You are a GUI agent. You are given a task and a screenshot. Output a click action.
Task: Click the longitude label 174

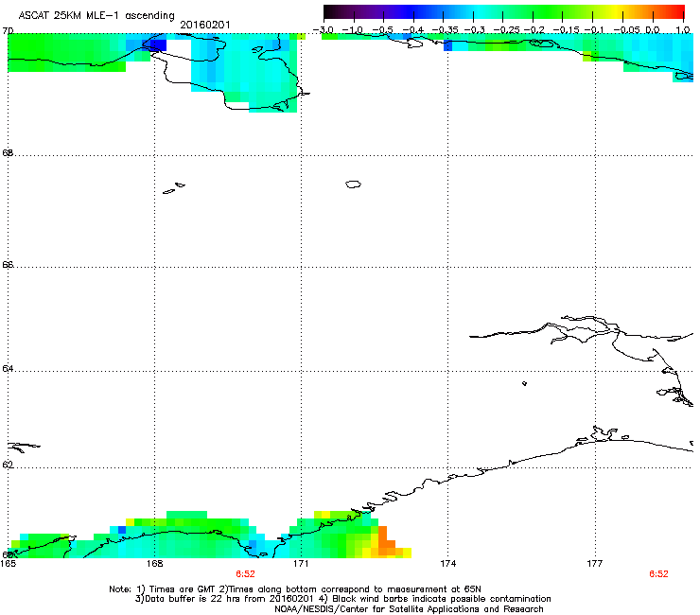447,564
